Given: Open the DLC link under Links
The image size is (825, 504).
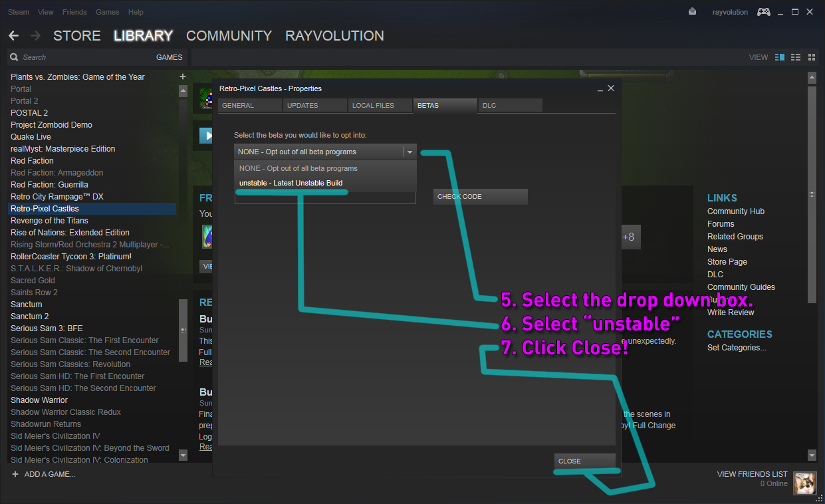Looking at the screenshot, I should pyautogui.click(x=715, y=275).
